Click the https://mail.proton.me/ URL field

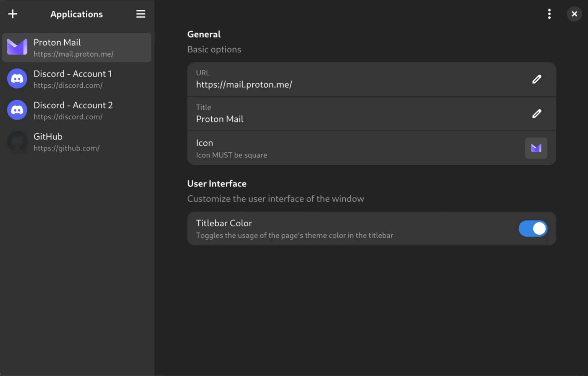pos(345,79)
